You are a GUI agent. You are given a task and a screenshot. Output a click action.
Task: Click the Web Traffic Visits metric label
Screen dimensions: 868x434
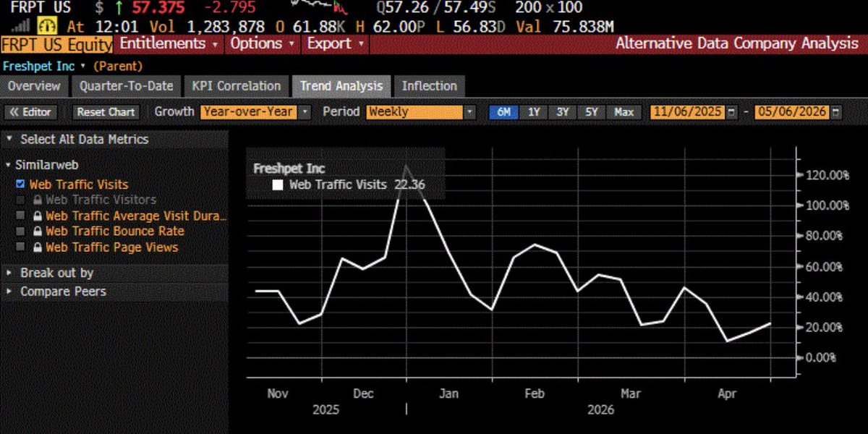[x=79, y=184]
